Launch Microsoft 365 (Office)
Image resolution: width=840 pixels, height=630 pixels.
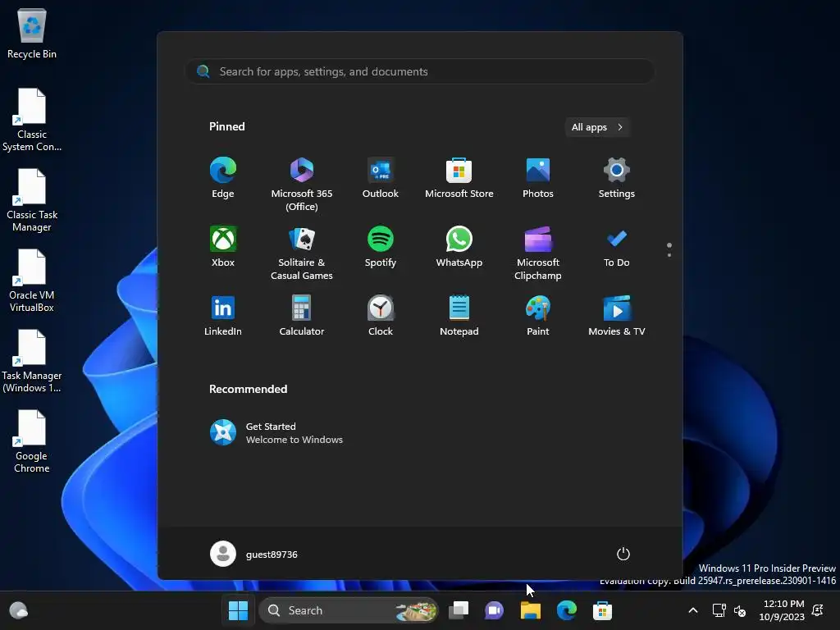click(302, 185)
